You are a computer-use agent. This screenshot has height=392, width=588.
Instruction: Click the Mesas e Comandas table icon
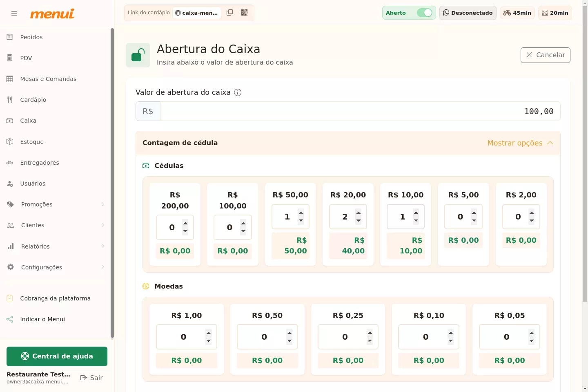[10, 79]
